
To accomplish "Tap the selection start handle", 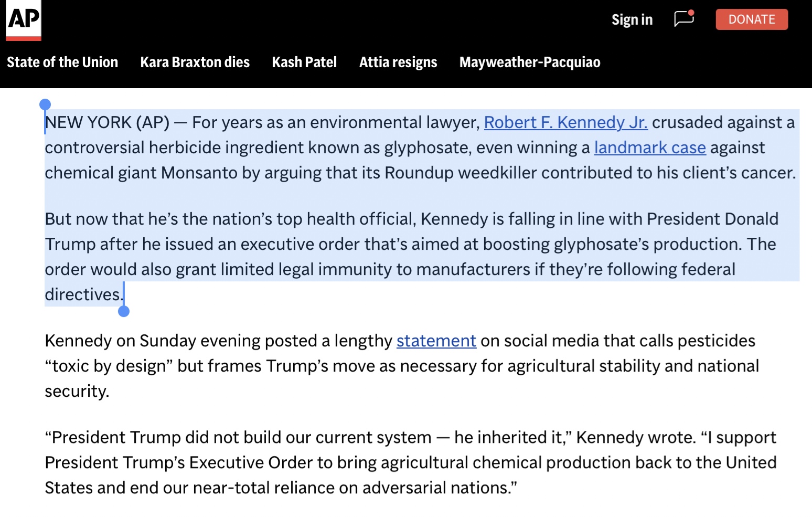I will coord(45,105).
